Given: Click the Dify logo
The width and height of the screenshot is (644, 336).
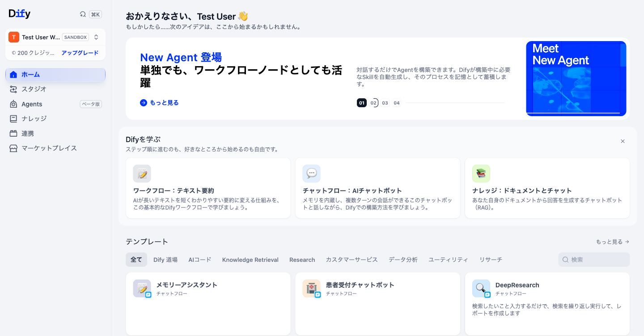Looking at the screenshot, I should pos(19,14).
